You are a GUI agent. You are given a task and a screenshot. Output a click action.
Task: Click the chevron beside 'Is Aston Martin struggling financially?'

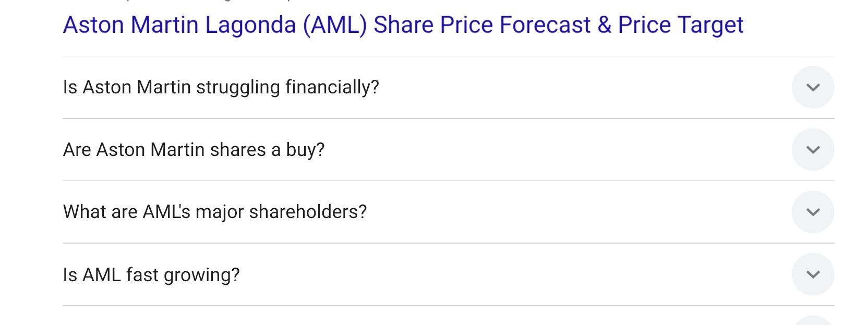[x=813, y=87]
